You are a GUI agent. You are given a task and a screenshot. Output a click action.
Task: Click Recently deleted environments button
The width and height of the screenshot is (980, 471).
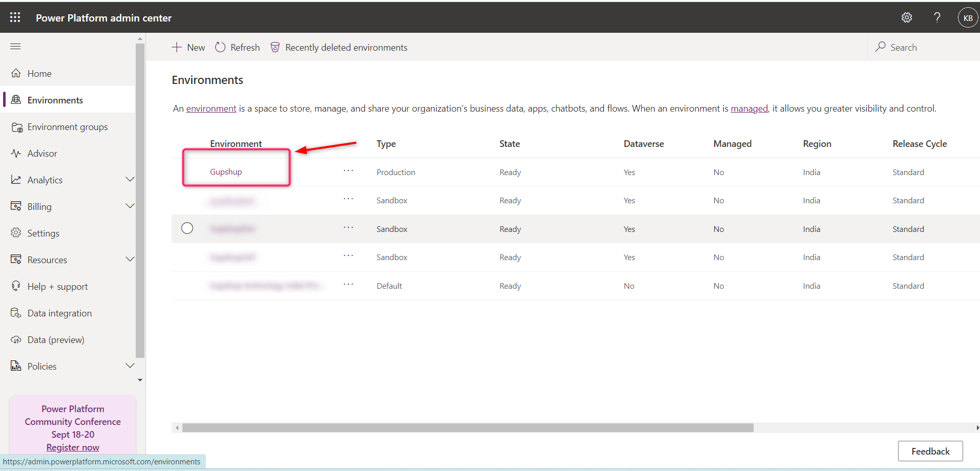(339, 47)
